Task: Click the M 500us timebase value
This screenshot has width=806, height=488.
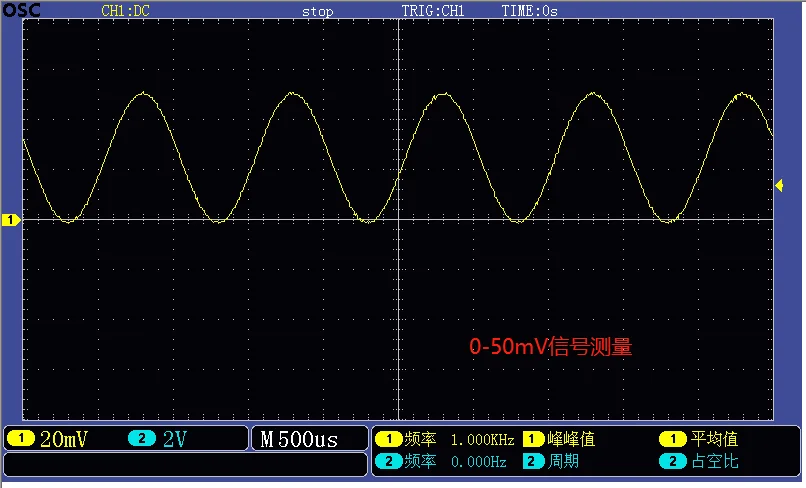Action: click(299, 439)
